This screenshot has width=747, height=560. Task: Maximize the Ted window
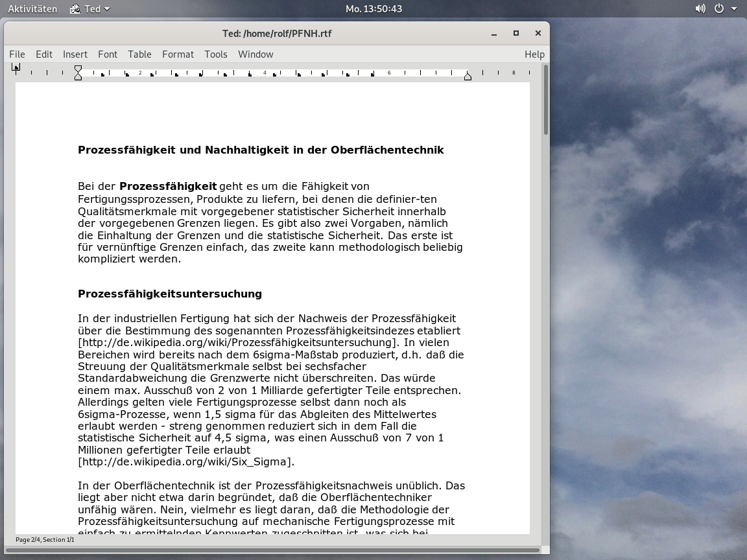(x=516, y=34)
